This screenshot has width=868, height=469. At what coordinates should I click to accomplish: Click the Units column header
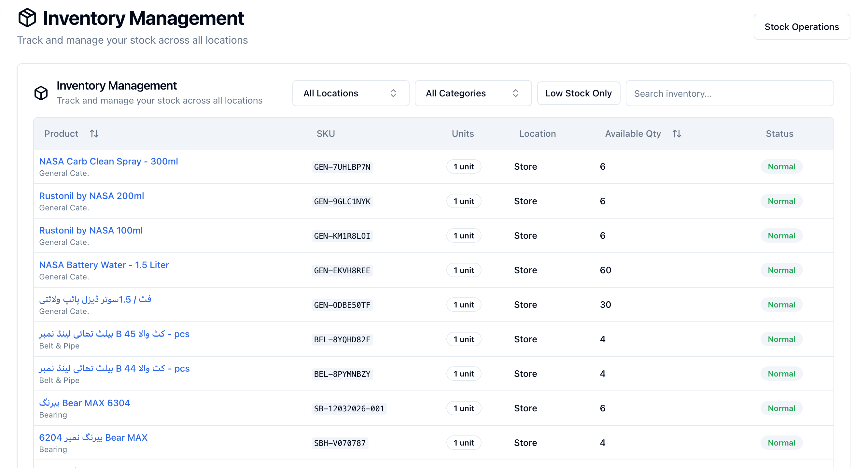[463, 134]
